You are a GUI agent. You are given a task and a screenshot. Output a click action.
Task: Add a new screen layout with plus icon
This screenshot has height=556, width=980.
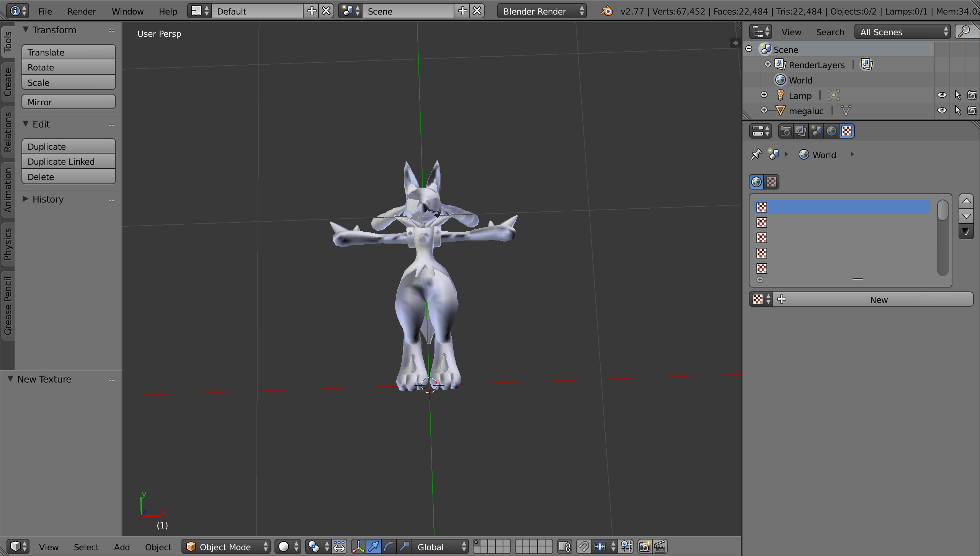tap(312, 11)
